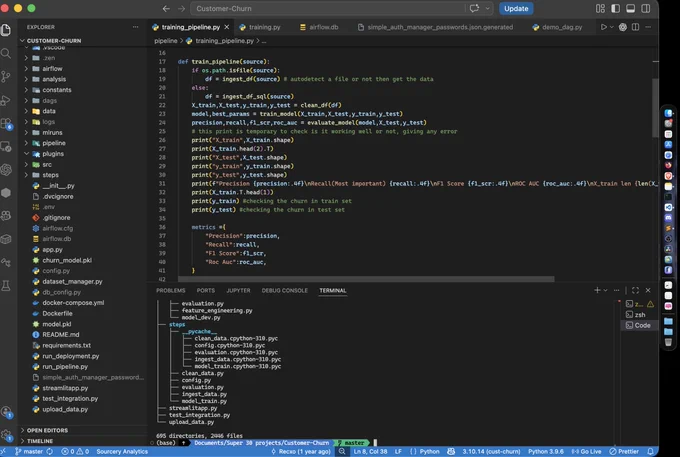Expand the TIMELINE section

(x=40, y=441)
